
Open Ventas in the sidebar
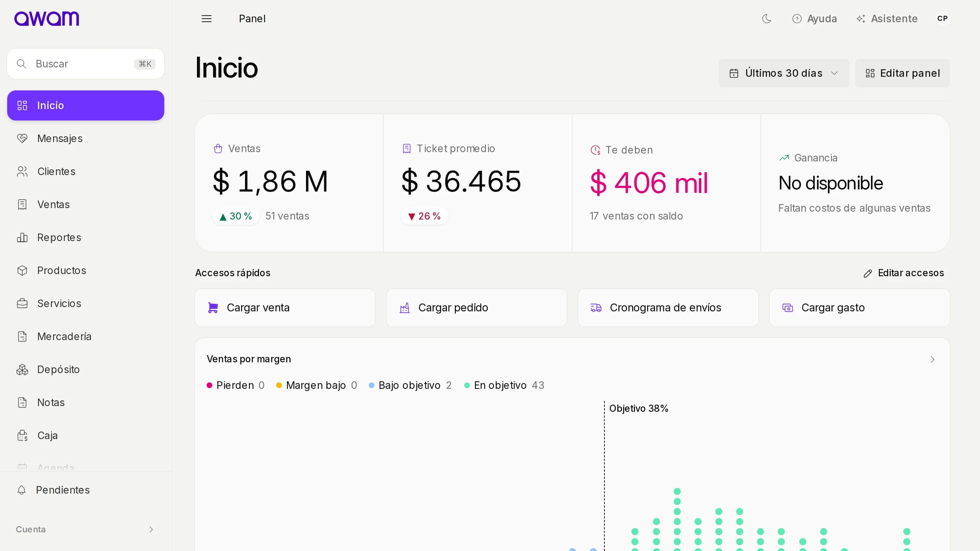[86, 205]
